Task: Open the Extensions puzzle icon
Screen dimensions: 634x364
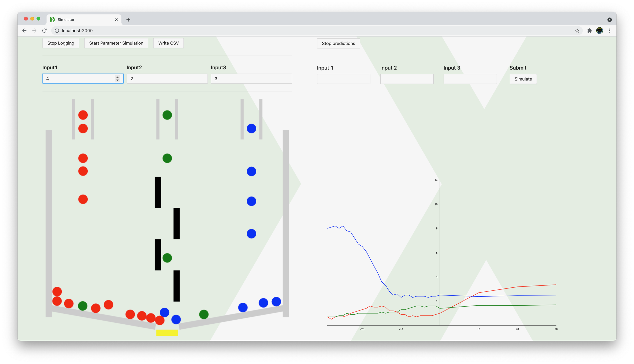Action: (x=589, y=30)
